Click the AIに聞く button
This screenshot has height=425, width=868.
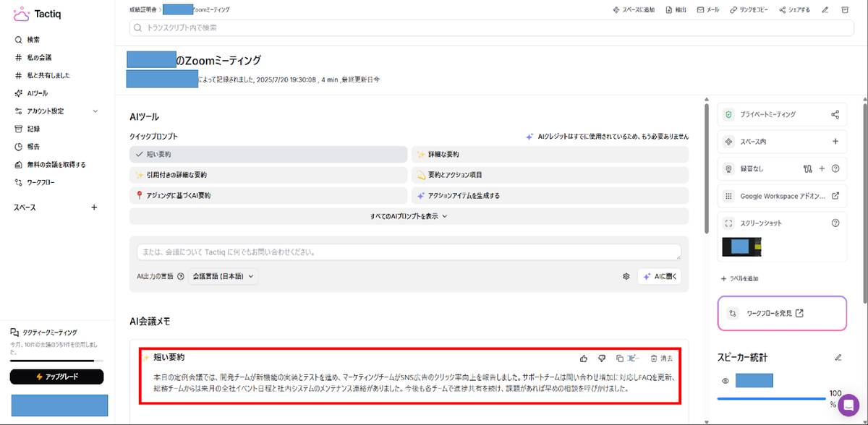coord(659,276)
